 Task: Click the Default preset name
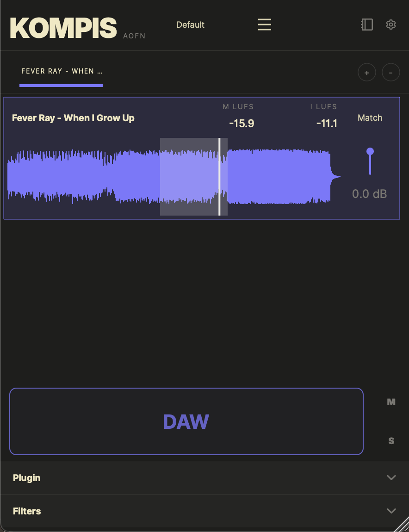[x=190, y=25]
